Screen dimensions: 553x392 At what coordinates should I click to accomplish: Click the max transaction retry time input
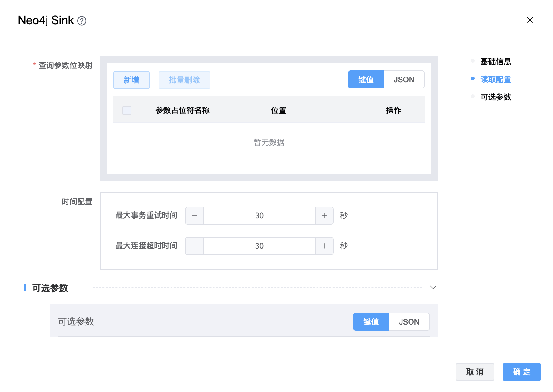[259, 216]
